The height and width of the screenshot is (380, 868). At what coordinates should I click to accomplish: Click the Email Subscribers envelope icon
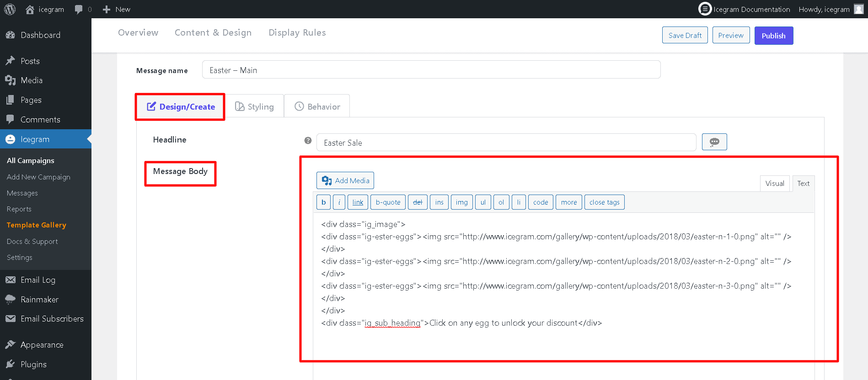pos(10,319)
